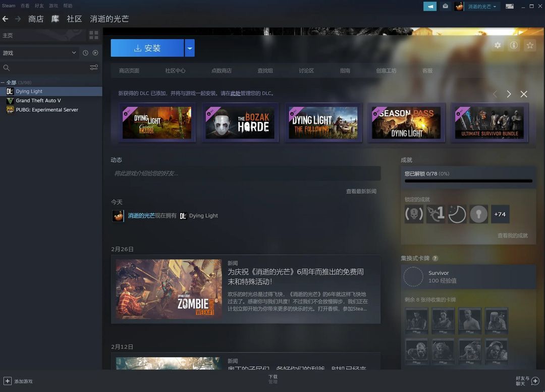Click the 此处 DLC management link
Screen dimensions: 545x392
click(235, 93)
